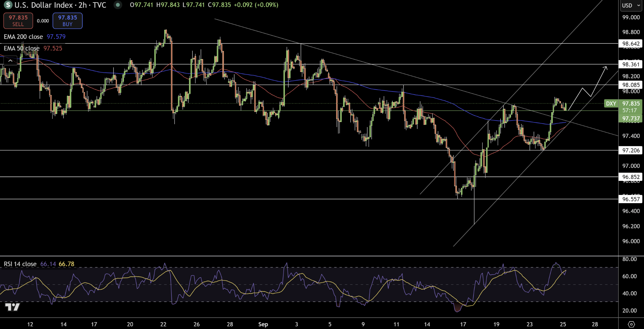Screen dimensions: 644x329
Task: Click the green DXY price tag
Action: point(611,103)
